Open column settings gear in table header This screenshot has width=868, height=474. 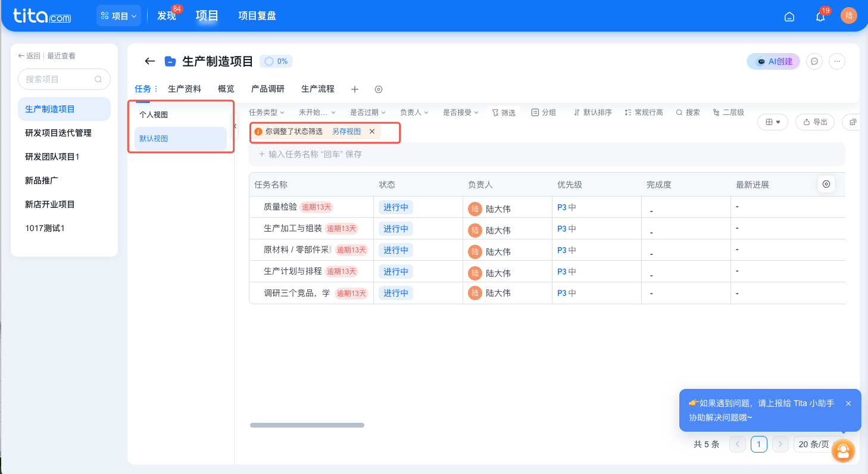click(x=826, y=184)
